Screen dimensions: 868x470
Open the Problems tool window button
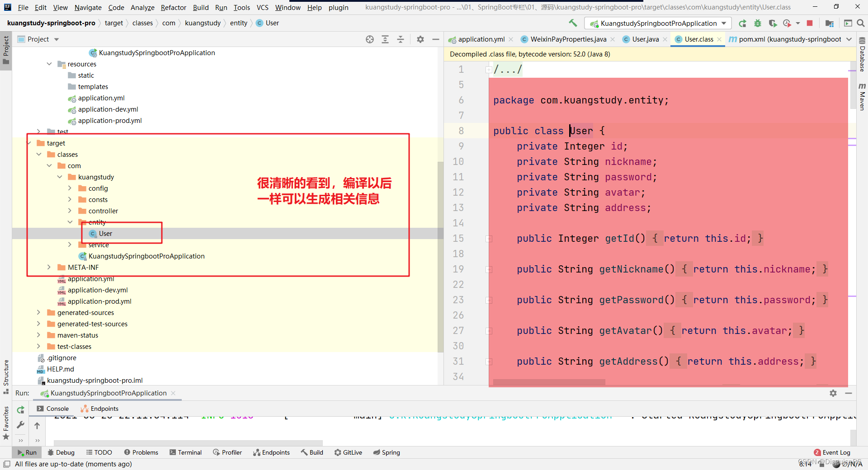click(x=141, y=452)
